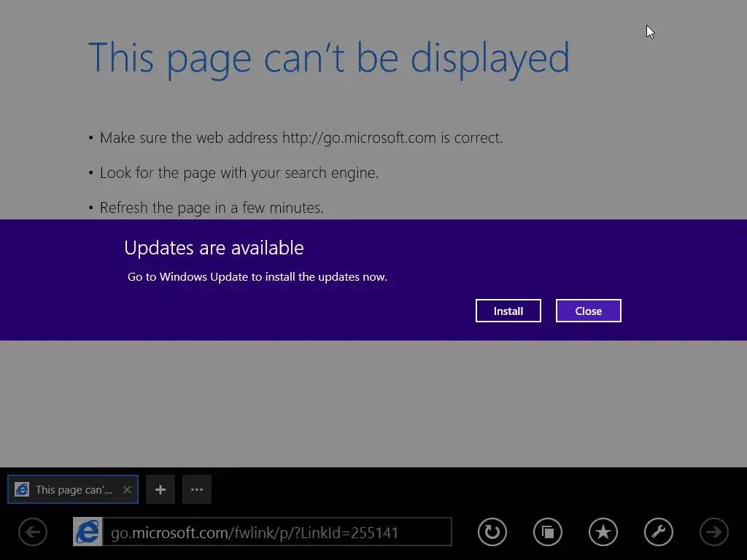Image resolution: width=747 pixels, height=560 pixels.
Task: Open the tabs view icon
Action: click(x=547, y=532)
